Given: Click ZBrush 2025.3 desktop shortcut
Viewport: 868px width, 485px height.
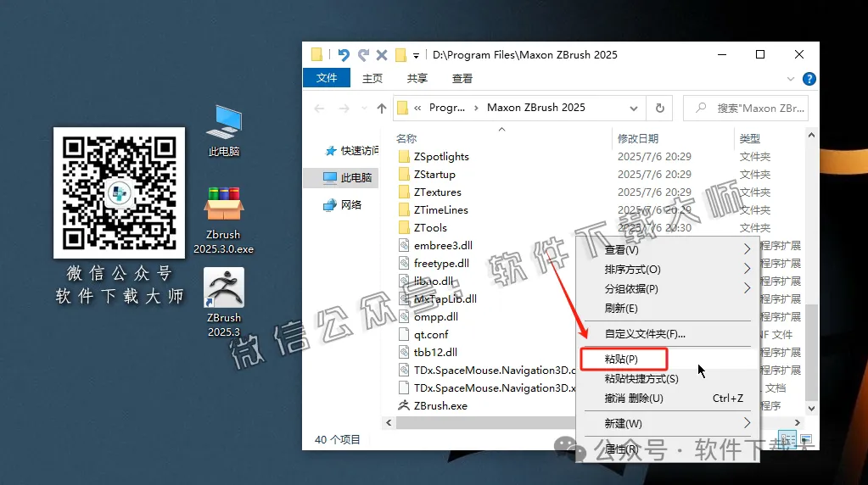Looking at the screenshot, I should (224, 303).
